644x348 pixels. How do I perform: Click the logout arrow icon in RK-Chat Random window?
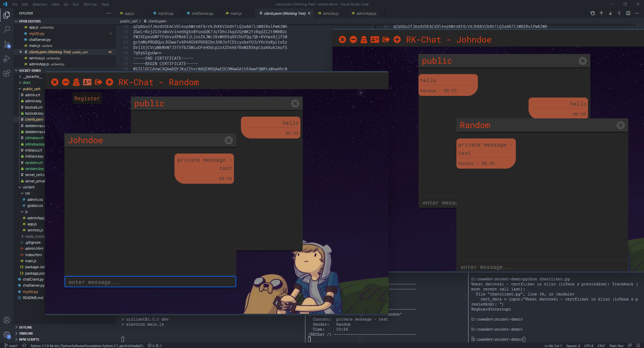tap(98, 82)
